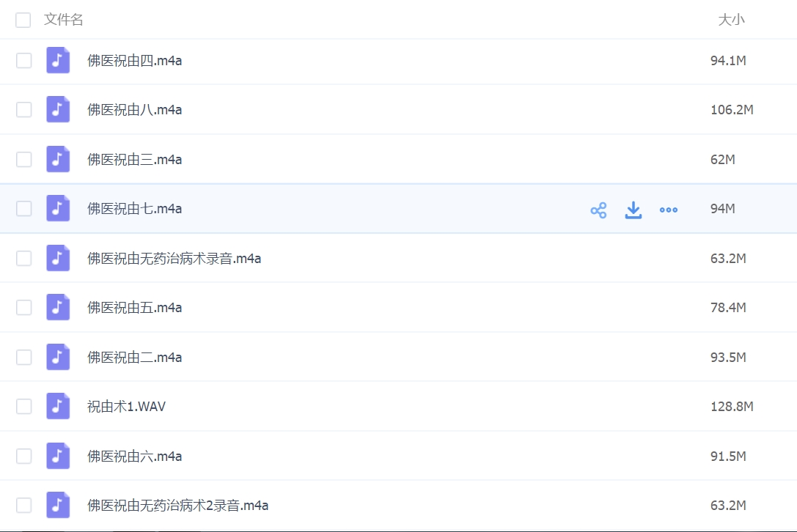Open more options for 佛医祝由七.m4a
Screen dimensions: 797x532
pyautogui.click(x=668, y=210)
